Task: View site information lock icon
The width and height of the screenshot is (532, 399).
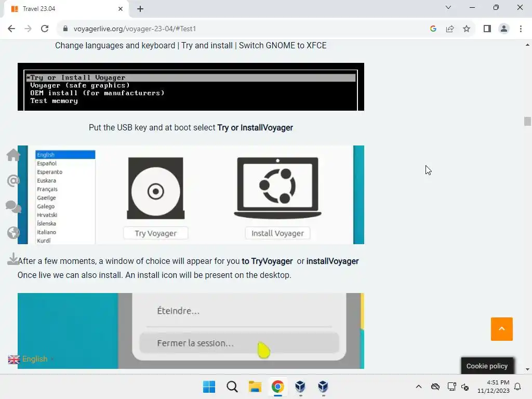Action: click(65, 29)
